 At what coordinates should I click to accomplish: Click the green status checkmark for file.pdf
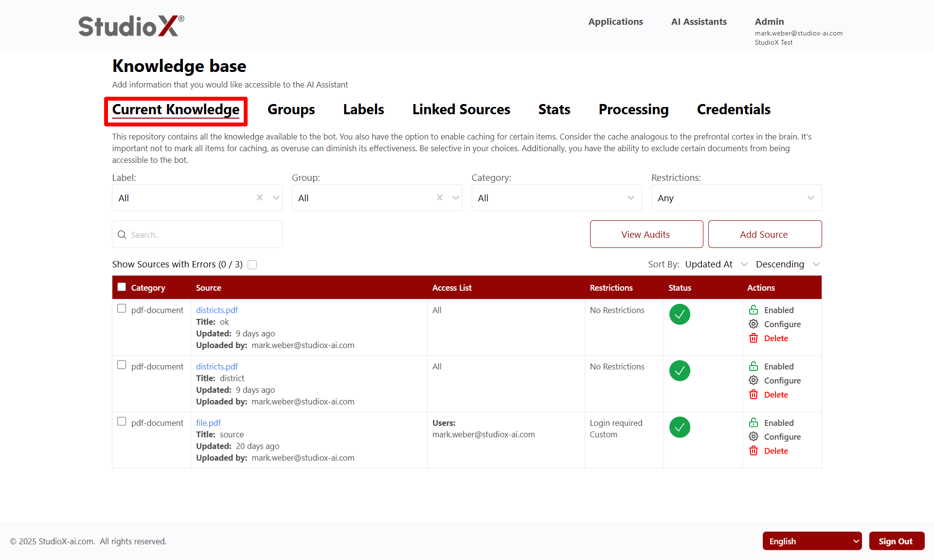[x=679, y=427]
